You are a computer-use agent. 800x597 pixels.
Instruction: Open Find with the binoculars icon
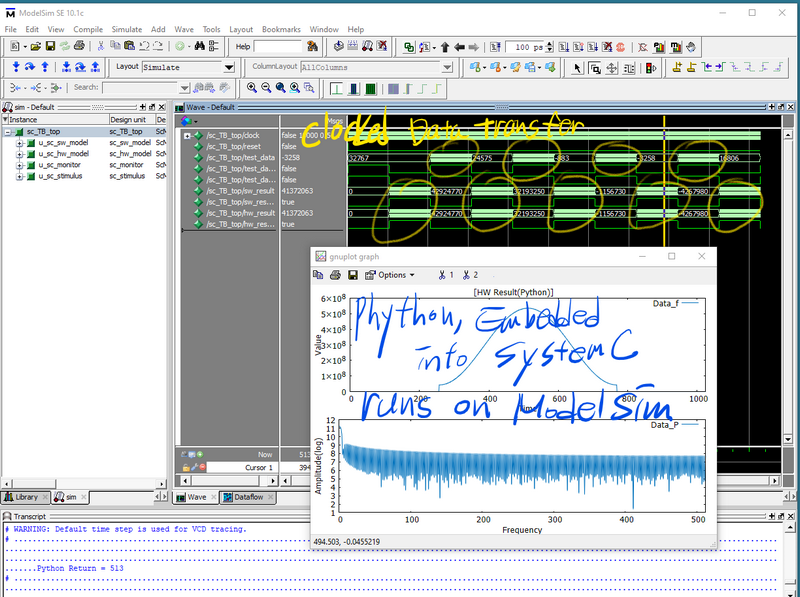click(199, 46)
